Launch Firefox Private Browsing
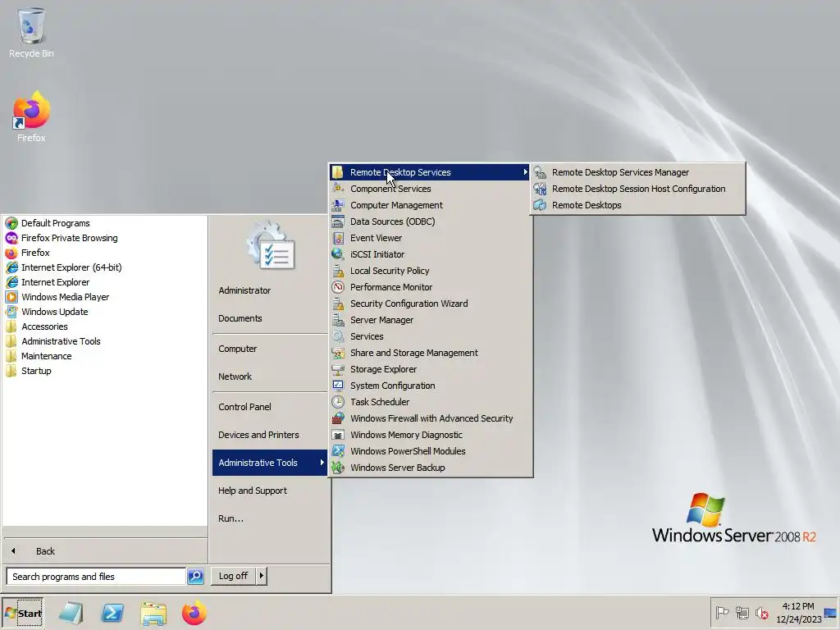 [104, 238]
